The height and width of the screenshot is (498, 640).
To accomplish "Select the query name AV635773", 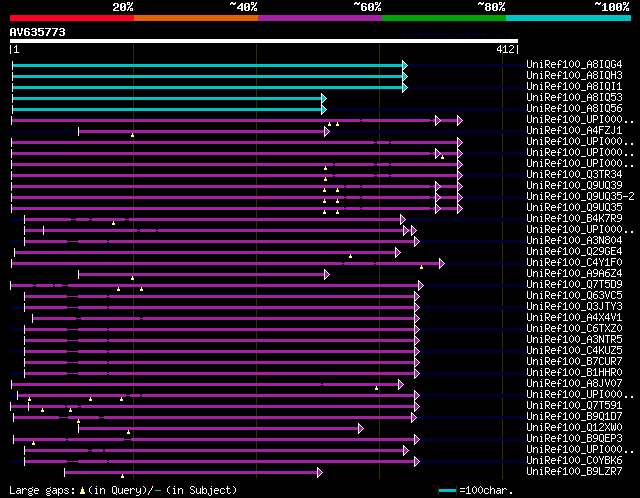I will click(x=38, y=32).
